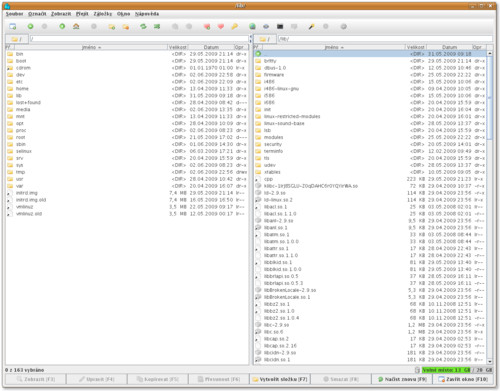The width and height of the screenshot is (500, 391).
Task: Go to the home folder icon
Action: [76, 26]
